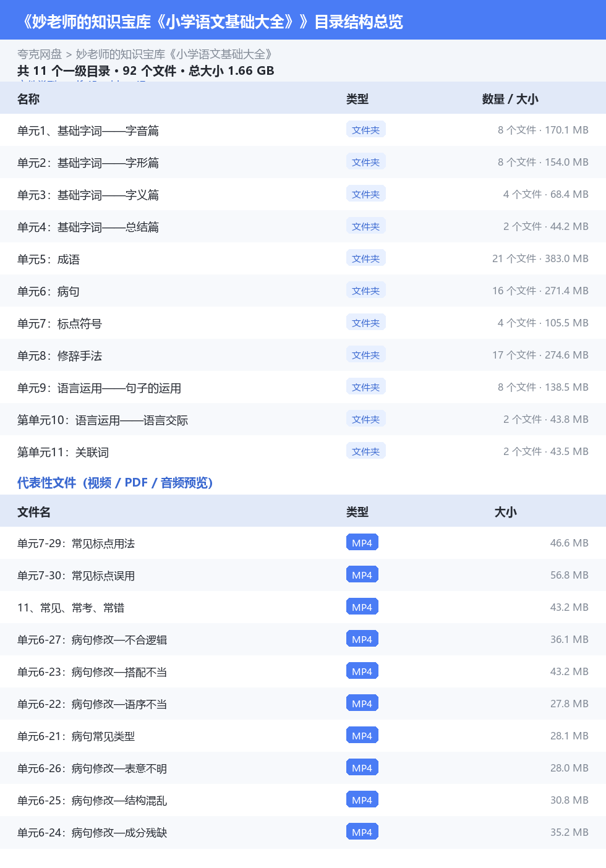Screen dimensions: 606x868
Task: Open file 单元6-22：病句修改—语序不当
Action: (92, 704)
